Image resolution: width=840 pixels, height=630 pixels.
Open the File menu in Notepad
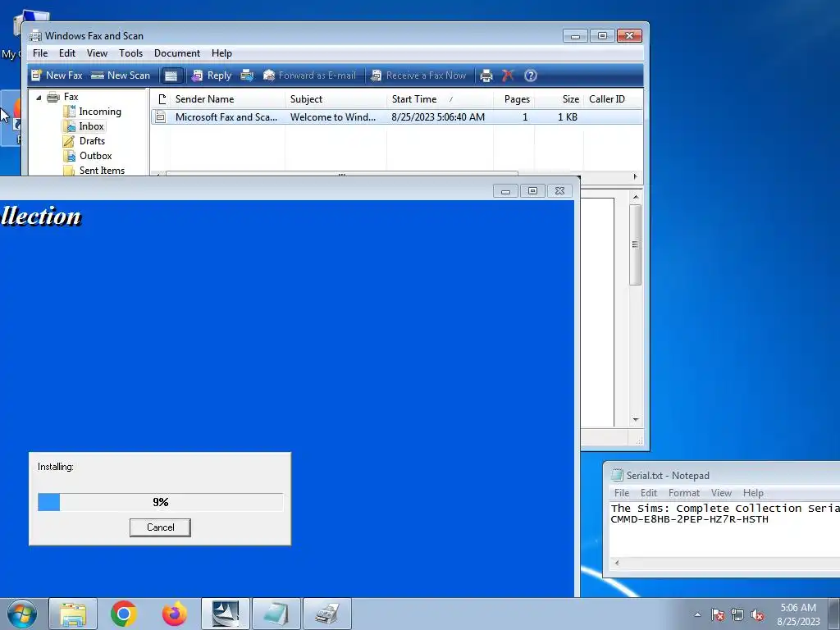tap(622, 493)
